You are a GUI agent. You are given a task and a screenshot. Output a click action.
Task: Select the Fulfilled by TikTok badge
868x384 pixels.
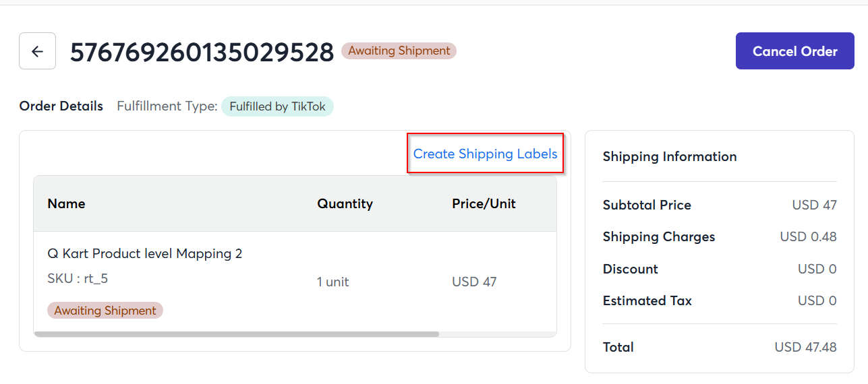[x=277, y=106]
